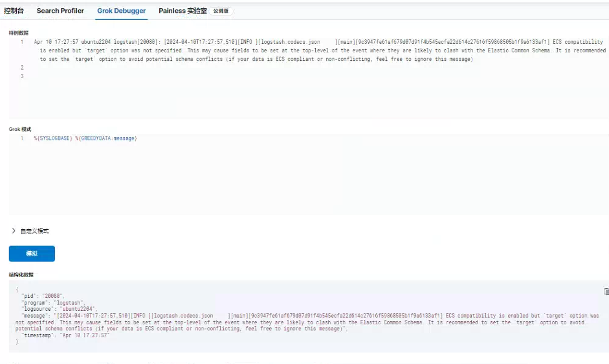
Task: Click the 公测版 badge
Action: coord(221,11)
